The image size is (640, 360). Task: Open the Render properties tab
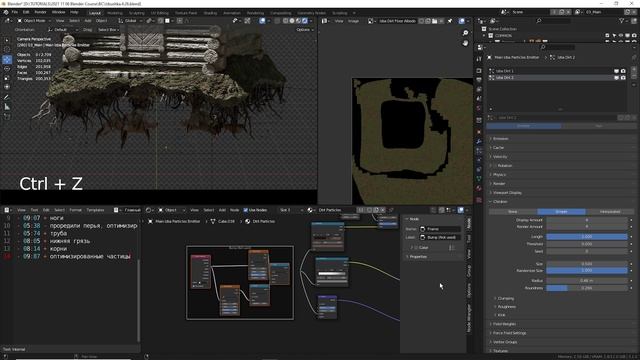(x=479, y=70)
